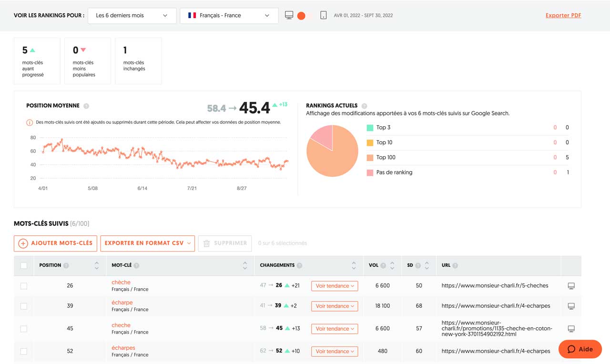Click the Top 100 color swatch in legend
Viewport: 610px width, 364px height.
370,157
